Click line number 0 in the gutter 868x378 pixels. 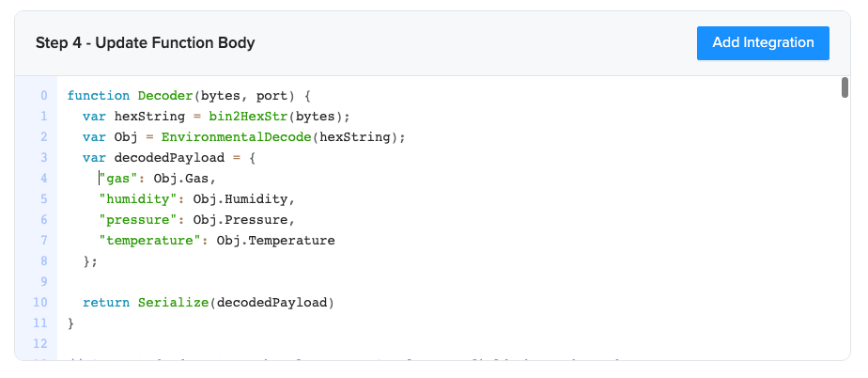coord(43,96)
